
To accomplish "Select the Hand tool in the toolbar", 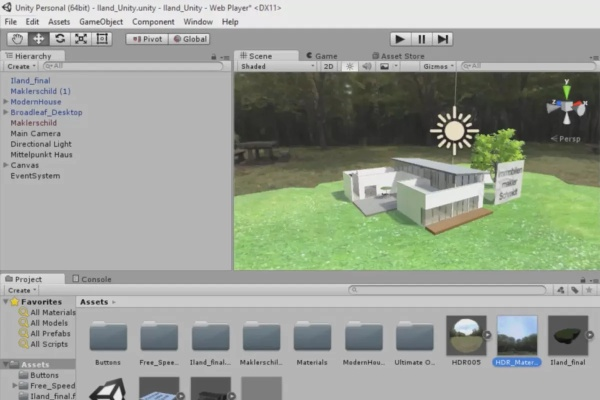I will point(17,39).
